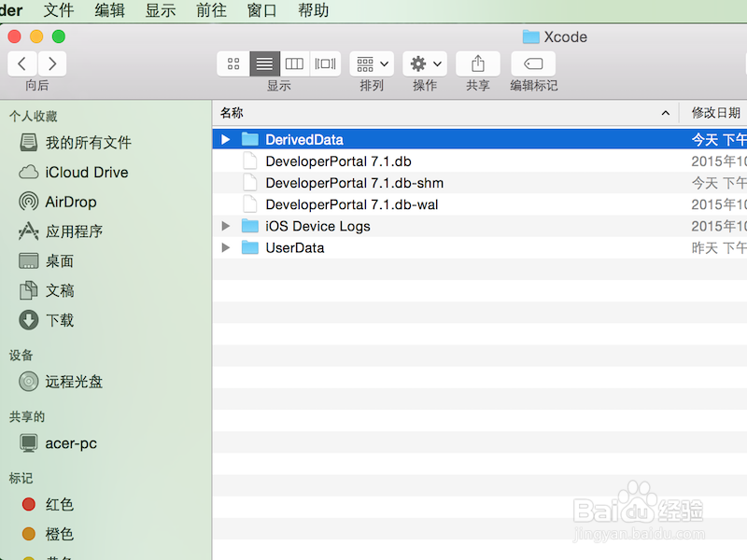Viewport: 747px width, 560px height.
Task: Switch to Cover Flow view
Action: (x=325, y=63)
